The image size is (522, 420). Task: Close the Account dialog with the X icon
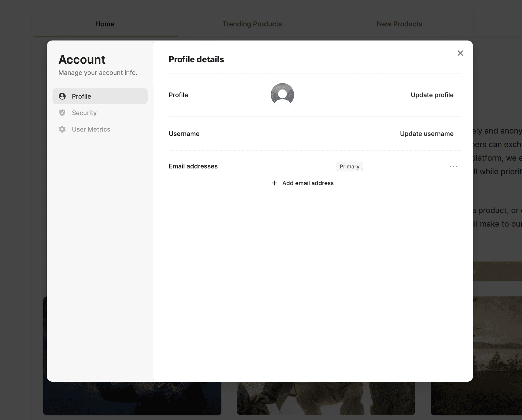click(x=460, y=53)
